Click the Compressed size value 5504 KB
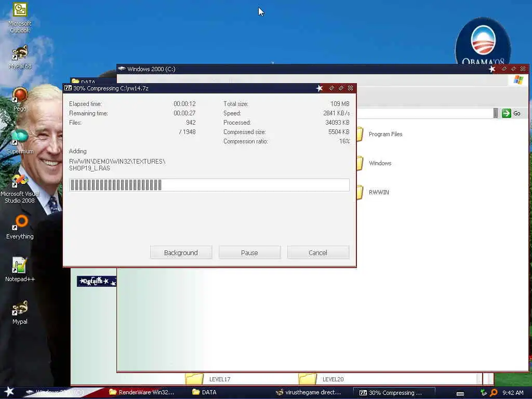 click(339, 132)
